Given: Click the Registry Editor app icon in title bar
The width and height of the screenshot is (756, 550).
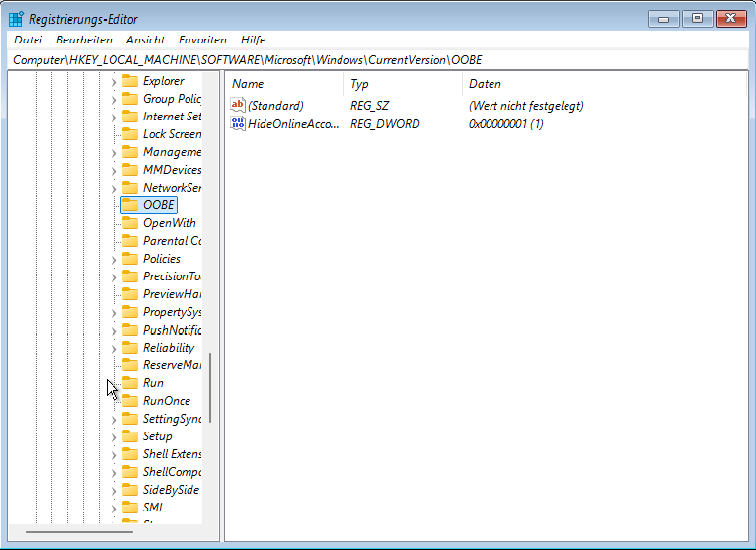Looking at the screenshot, I should coord(16,19).
